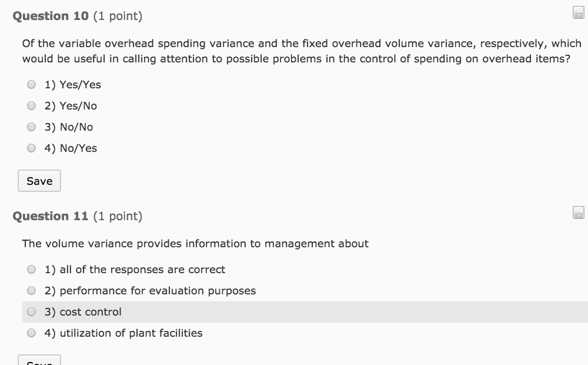The height and width of the screenshot is (365, 588).
Task: Click the save icon beside Question 10
Action: 577,12
